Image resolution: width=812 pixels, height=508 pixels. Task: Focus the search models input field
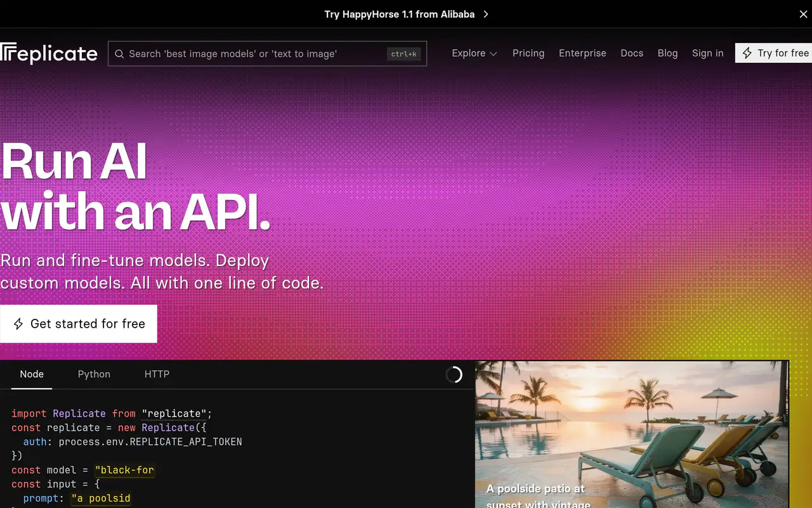tap(267, 54)
